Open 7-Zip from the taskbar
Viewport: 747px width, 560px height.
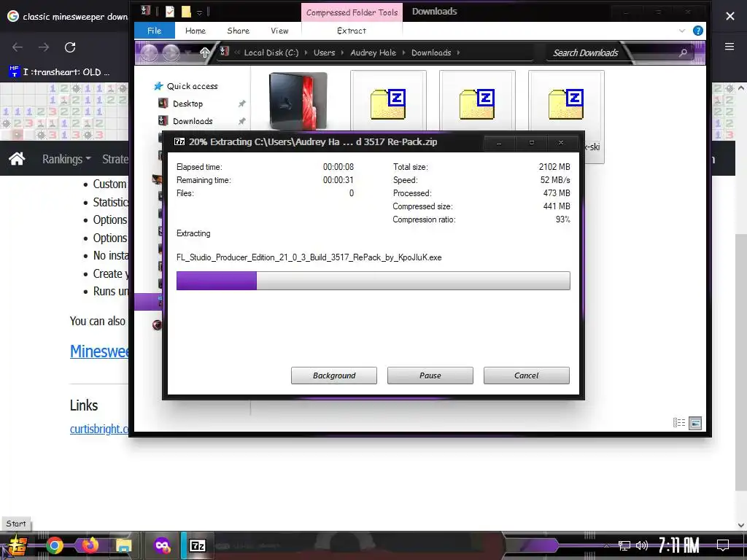(197, 545)
